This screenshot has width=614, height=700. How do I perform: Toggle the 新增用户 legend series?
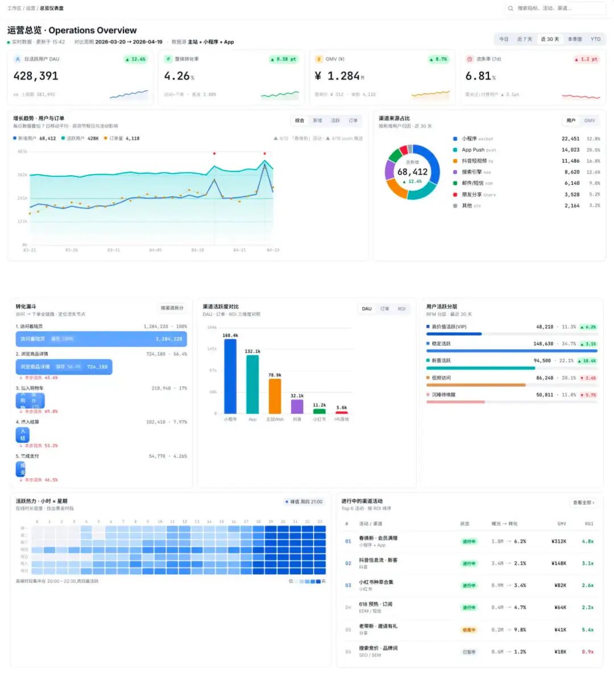[35, 138]
